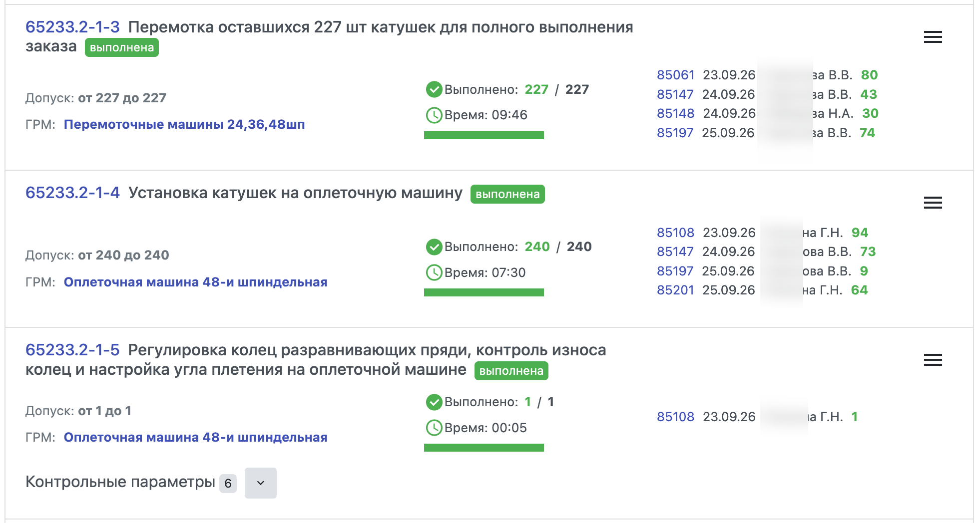The width and height of the screenshot is (980, 523).
Task: Click выполнена badge next to Установка катушек
Action: (507, 194)
